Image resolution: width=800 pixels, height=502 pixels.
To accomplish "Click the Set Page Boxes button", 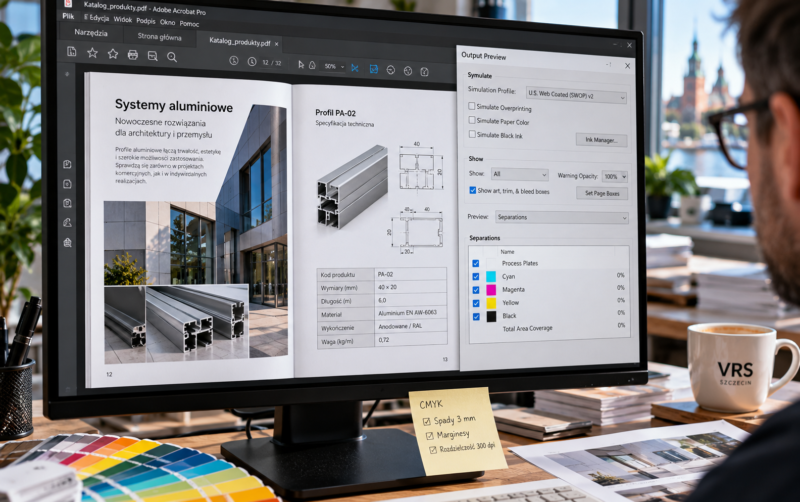I will 602,193.
